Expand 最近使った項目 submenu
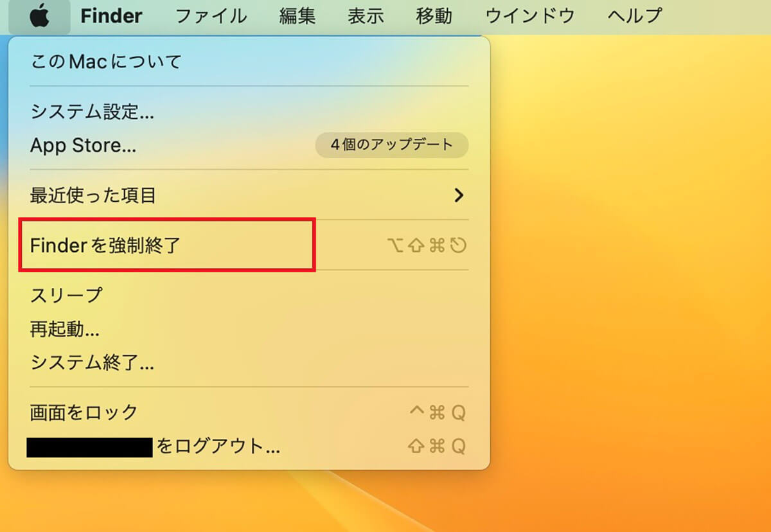 pyautogui.click(x=249, y=195)
